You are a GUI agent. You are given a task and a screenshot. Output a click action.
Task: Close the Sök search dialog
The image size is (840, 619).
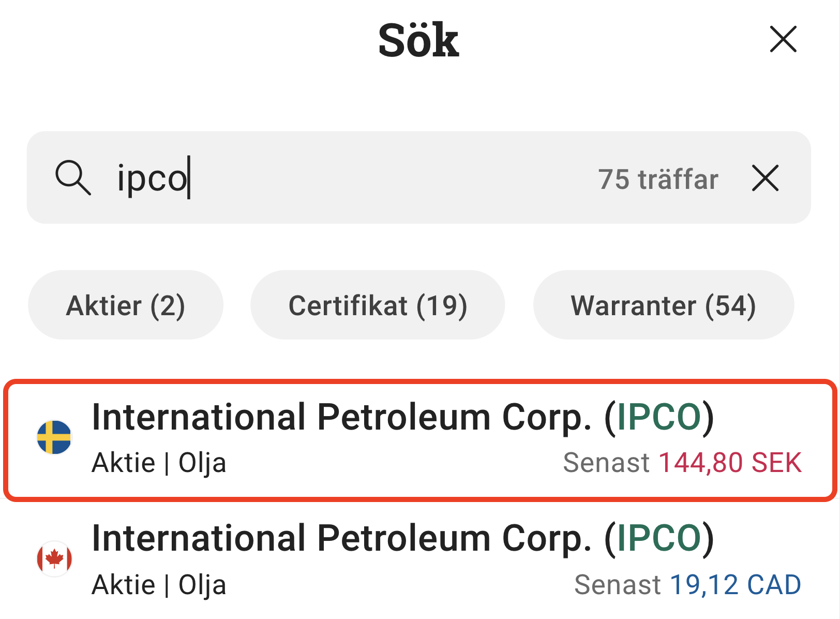(x=783, y=39)
